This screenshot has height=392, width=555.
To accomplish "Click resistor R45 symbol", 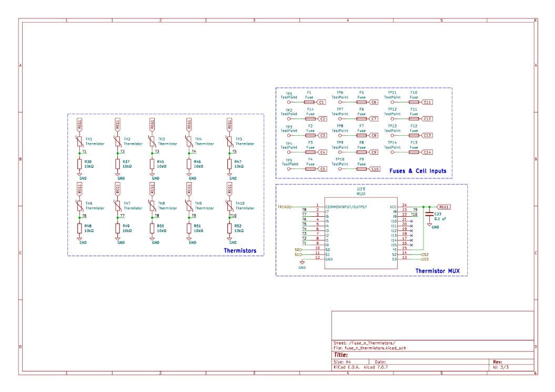I will pyautogui.click(x=152, y=164).
